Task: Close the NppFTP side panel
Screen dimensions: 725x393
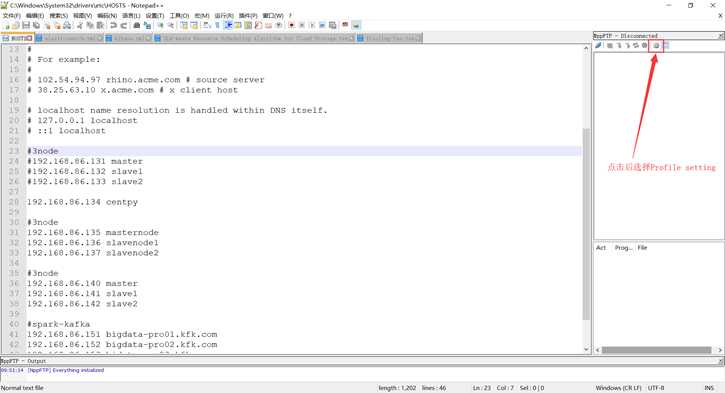Action: 721,36
